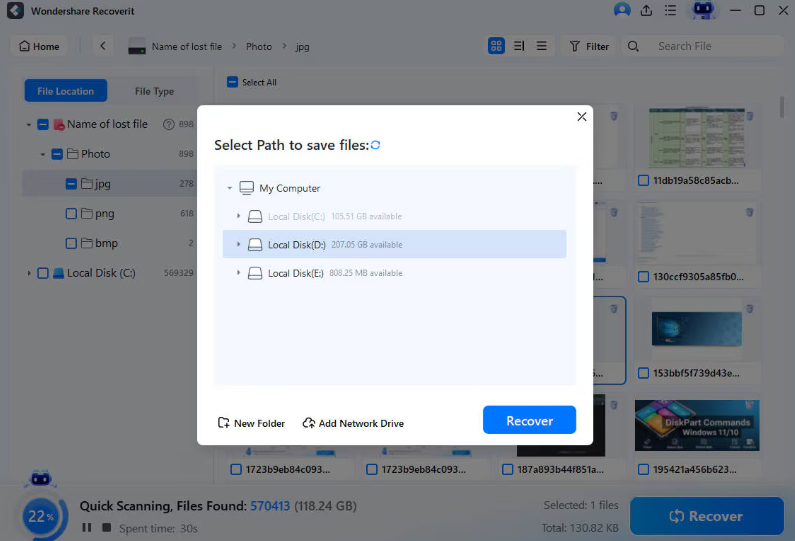Open the list menu icon in title bar

point(670,10)
